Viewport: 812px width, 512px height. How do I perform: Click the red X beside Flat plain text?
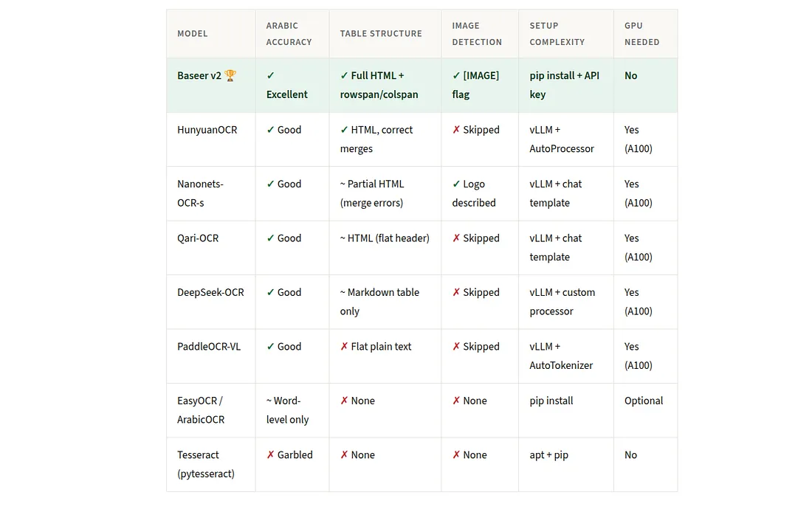[345, 346]
